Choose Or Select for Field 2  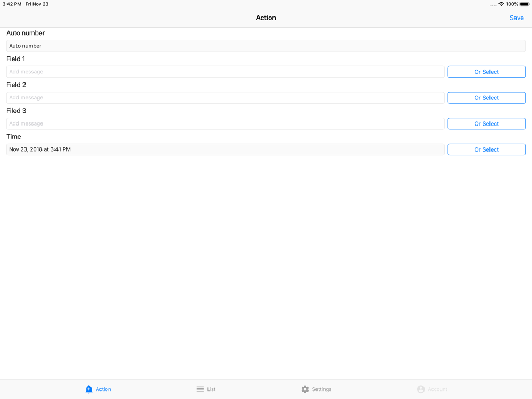[x=486, y=98]
